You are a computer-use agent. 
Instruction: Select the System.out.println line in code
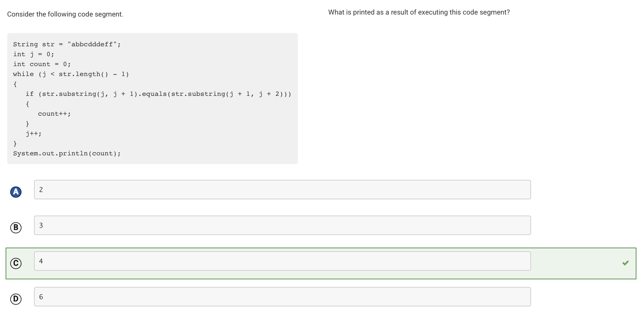(x=67, y=153)
